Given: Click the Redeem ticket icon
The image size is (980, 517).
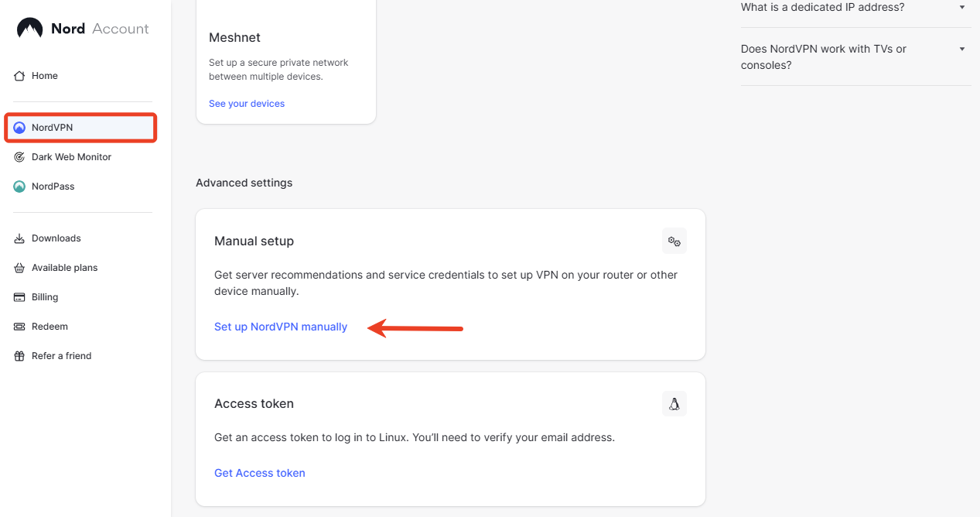Looking at the screenshot, I should 19,327.
